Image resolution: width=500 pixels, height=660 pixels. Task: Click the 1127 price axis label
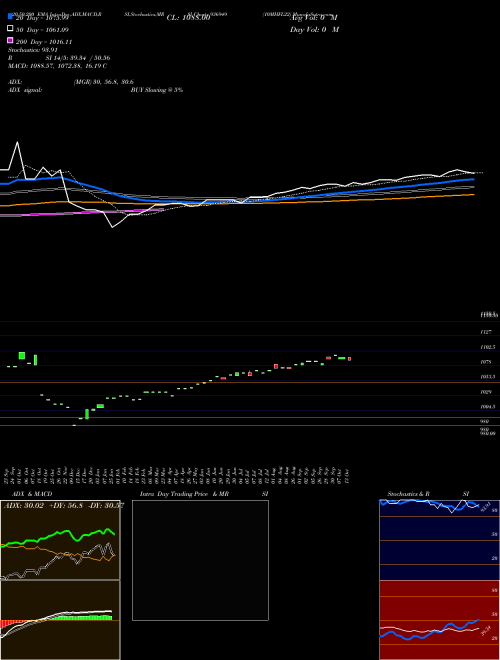[486, 332]
